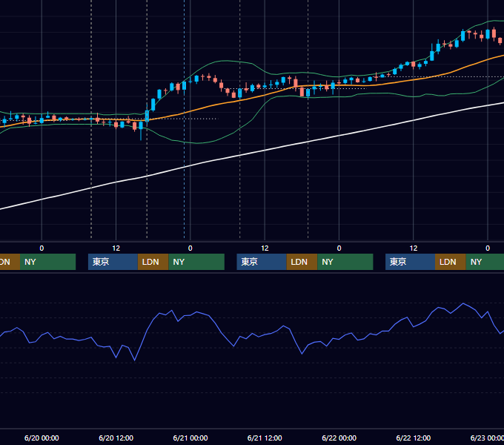Select the upper green Bollinger band line
504x445 pixels.
pos(225,61)
